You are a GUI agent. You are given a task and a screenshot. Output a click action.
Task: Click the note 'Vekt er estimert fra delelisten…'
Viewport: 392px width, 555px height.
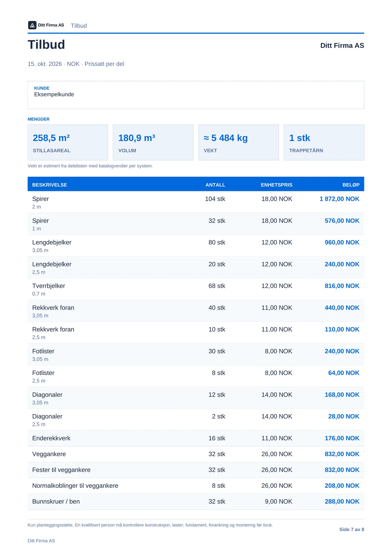(x=90, y=166)
